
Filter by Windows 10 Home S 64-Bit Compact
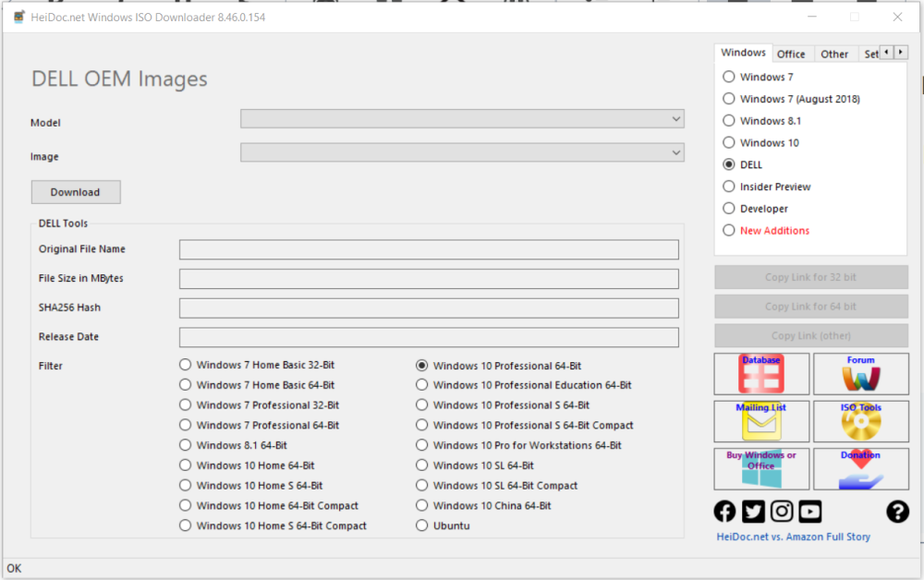[273, 526]
